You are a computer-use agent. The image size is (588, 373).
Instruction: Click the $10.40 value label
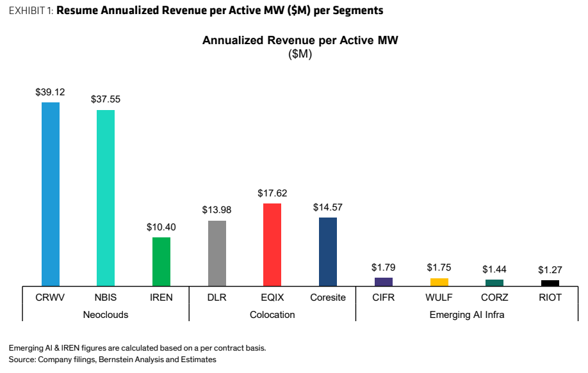161,227
